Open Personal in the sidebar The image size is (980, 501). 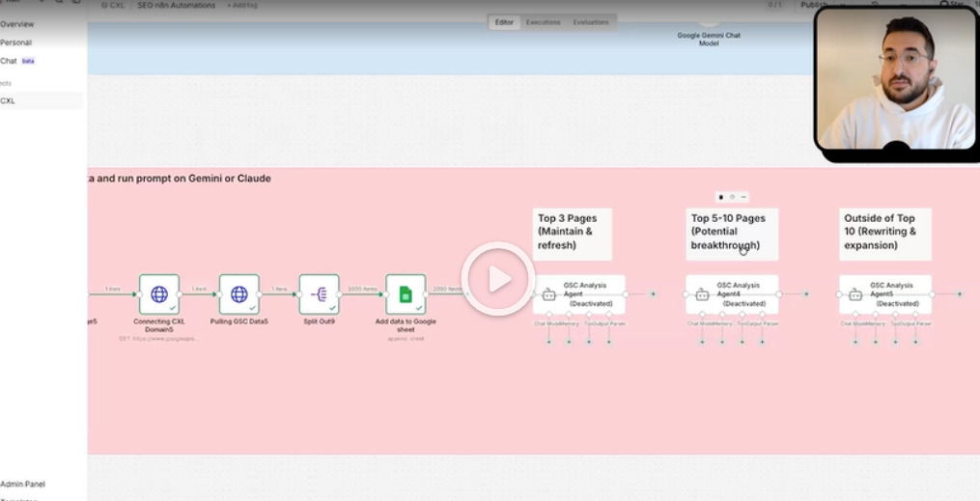[15, 42]
